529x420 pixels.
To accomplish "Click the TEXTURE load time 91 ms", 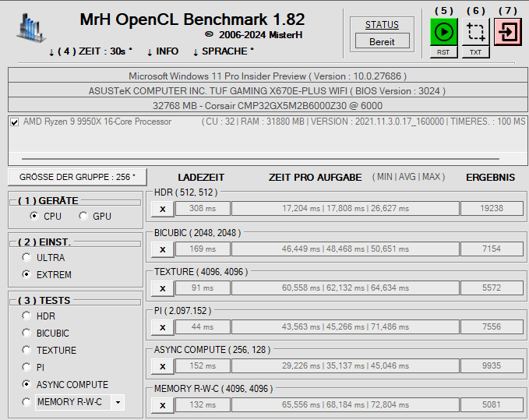I will 203,288.
